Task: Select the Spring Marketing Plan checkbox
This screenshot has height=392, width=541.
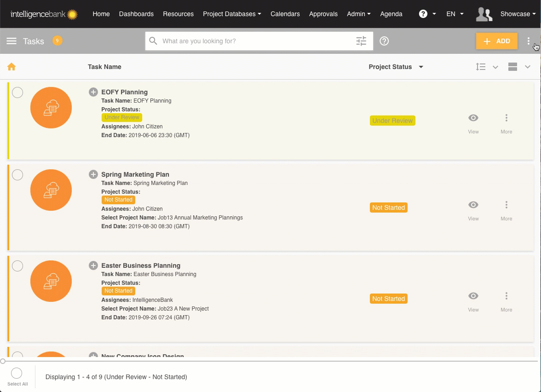Action: (x=17, y=175)
